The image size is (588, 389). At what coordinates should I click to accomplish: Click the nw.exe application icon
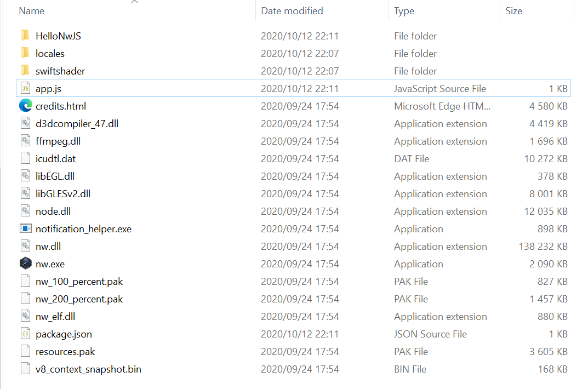25,264
